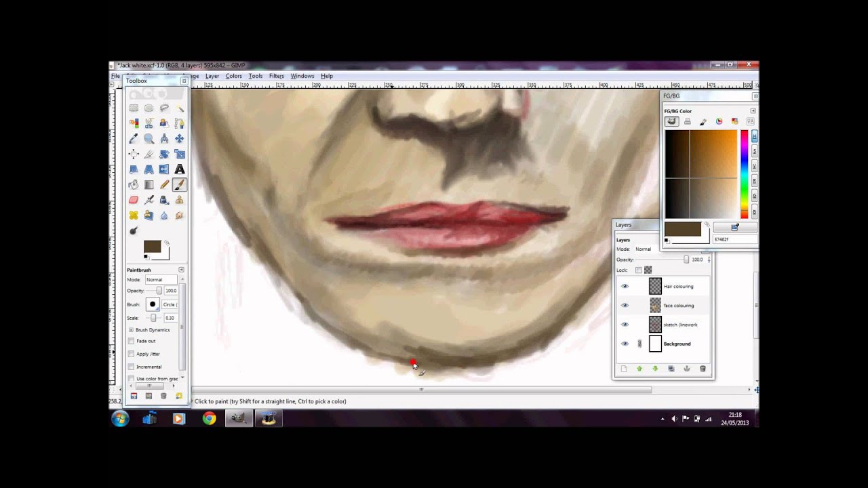Select the Text tool
Viewport: 868px width, 488px height.
(x=180, y=169)
